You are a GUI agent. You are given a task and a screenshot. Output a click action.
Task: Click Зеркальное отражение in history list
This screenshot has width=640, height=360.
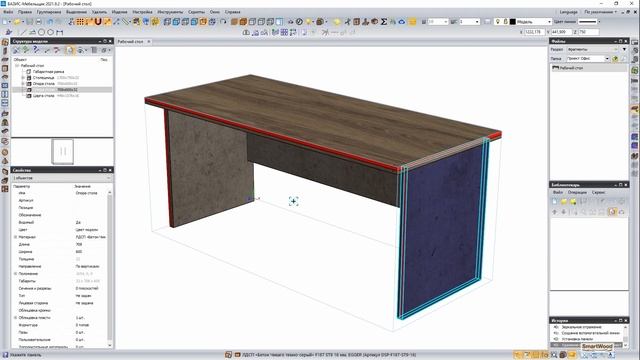click(581, 327)
